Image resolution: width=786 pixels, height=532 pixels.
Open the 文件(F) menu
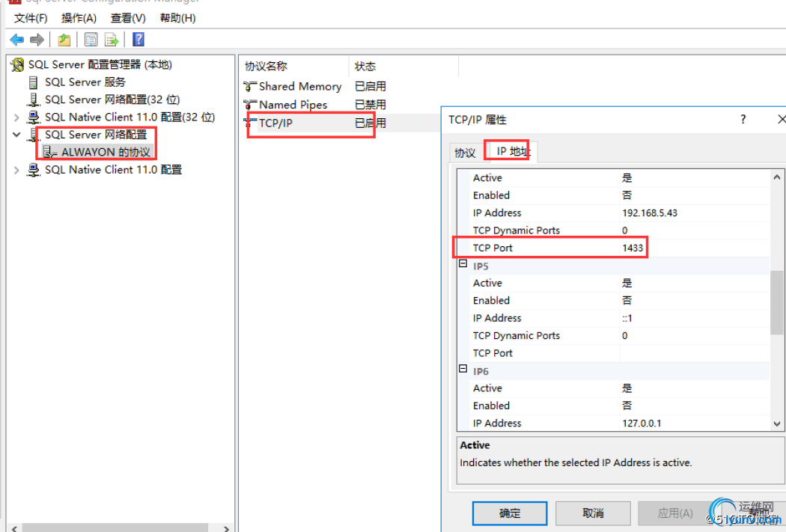[x=31, y=18]
